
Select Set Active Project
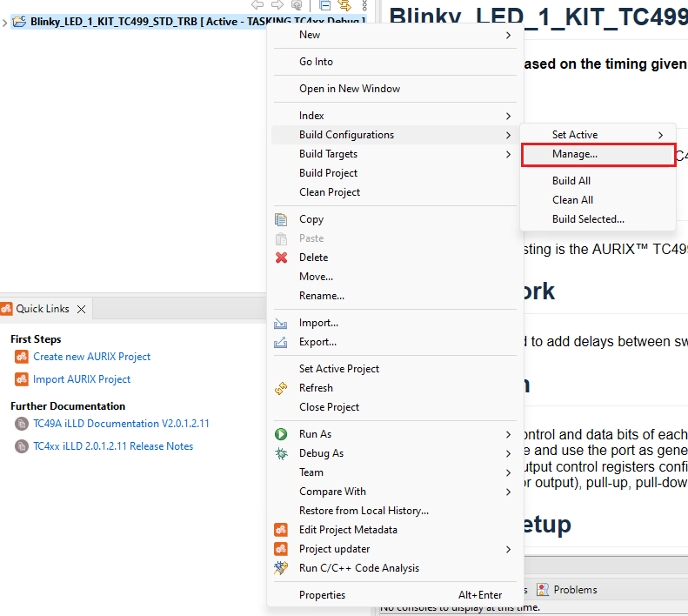tap(395, 369)
